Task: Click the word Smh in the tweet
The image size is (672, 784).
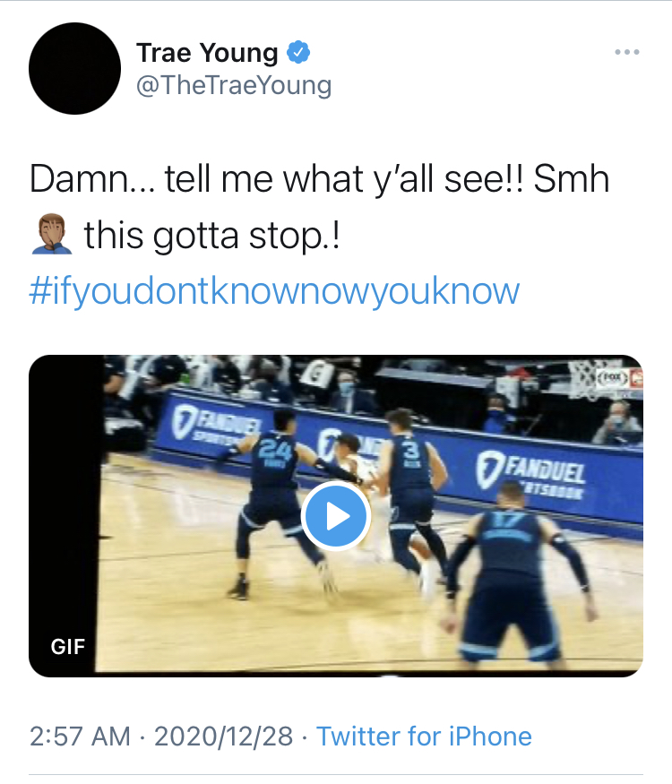Action: [x=571, y=179]
